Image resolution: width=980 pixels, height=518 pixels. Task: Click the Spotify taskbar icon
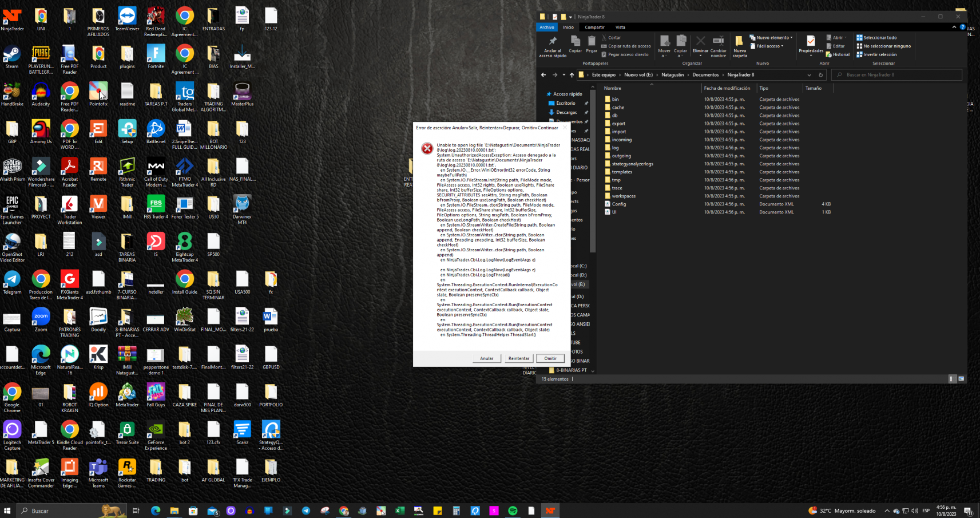pos(513,511)
